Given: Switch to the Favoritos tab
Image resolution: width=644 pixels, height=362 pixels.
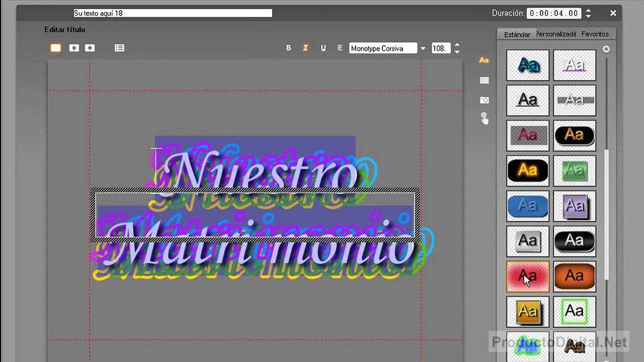Looking at the screenshot, I should pos(595,34).
